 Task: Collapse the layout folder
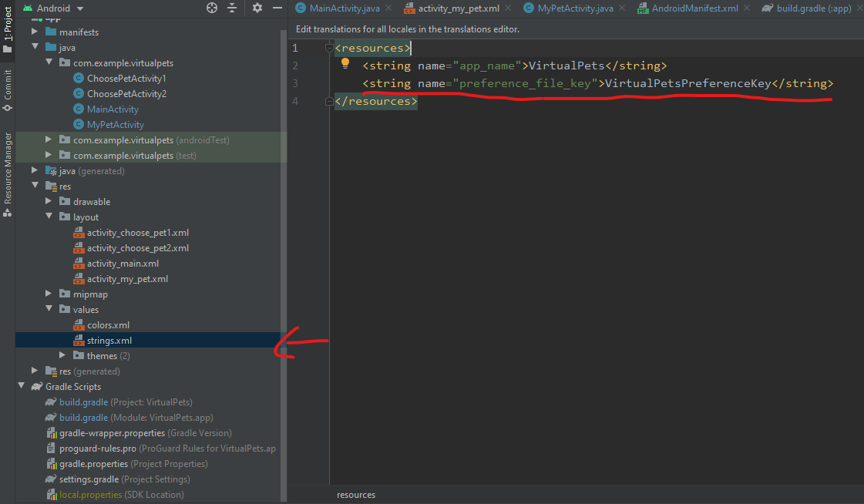coord(49,217)
